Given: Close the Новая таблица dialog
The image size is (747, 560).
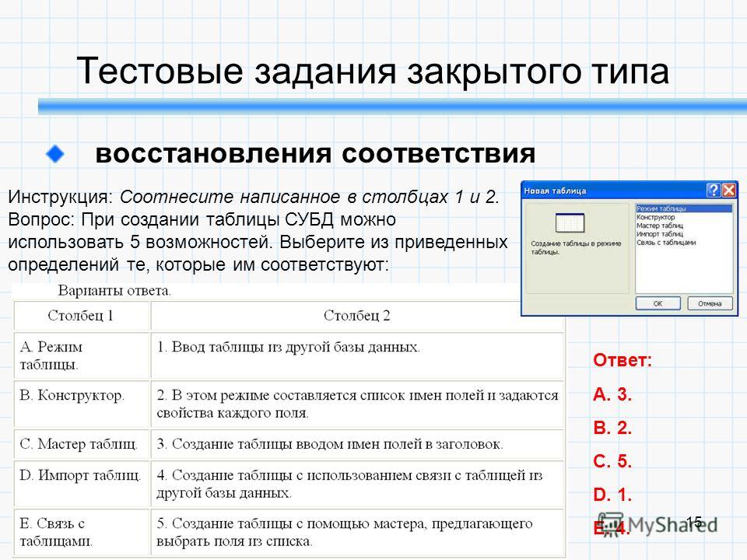Looking at the screenshot, I should [729, 191].
